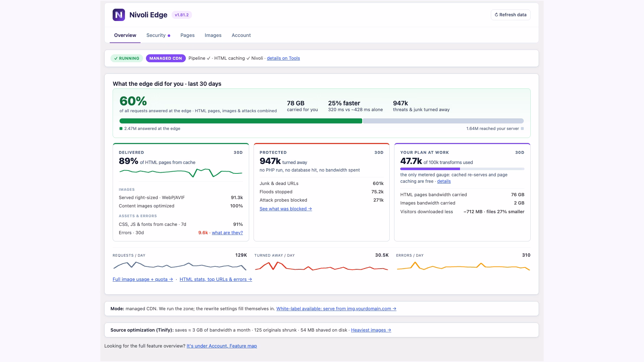Open HTML stats, top URLs & errors link

tap(216, 279)
